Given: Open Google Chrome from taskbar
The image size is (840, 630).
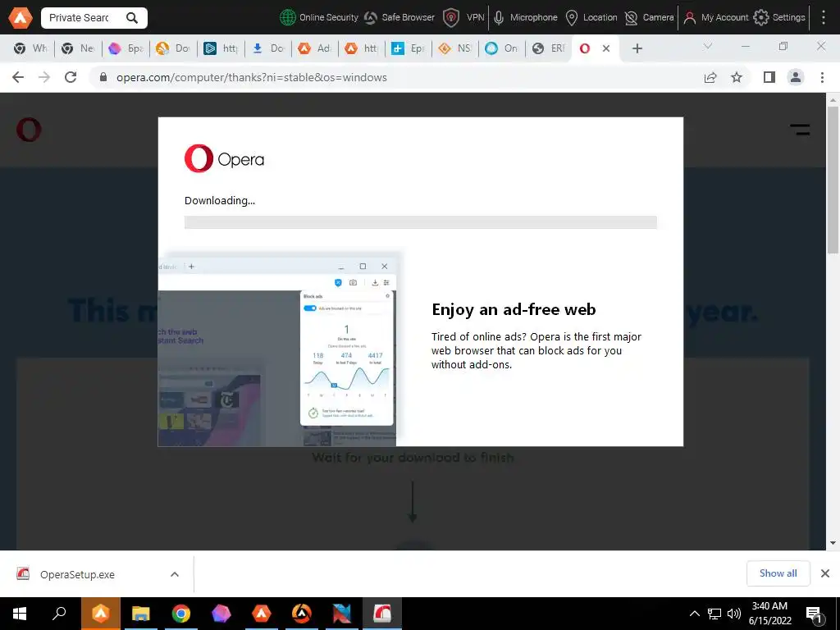Looking at the screenshot, I should click(181, 614).
